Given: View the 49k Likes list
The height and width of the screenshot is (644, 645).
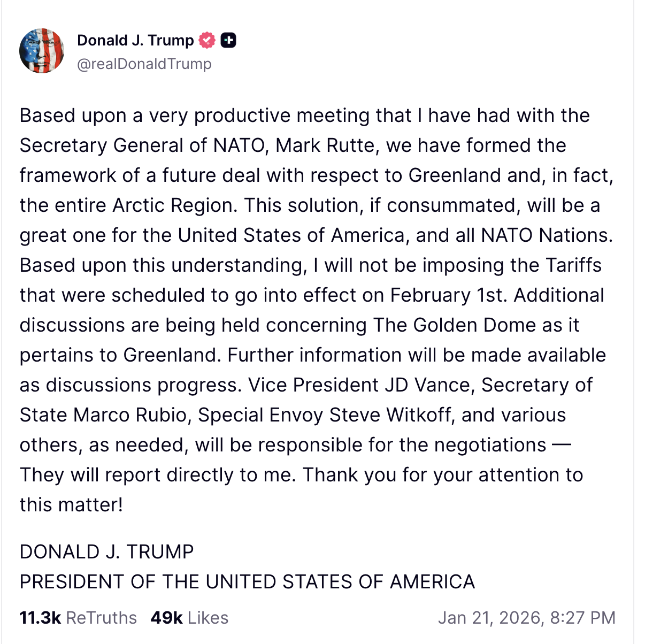Looking at the screenshot, I should point(189,618).
